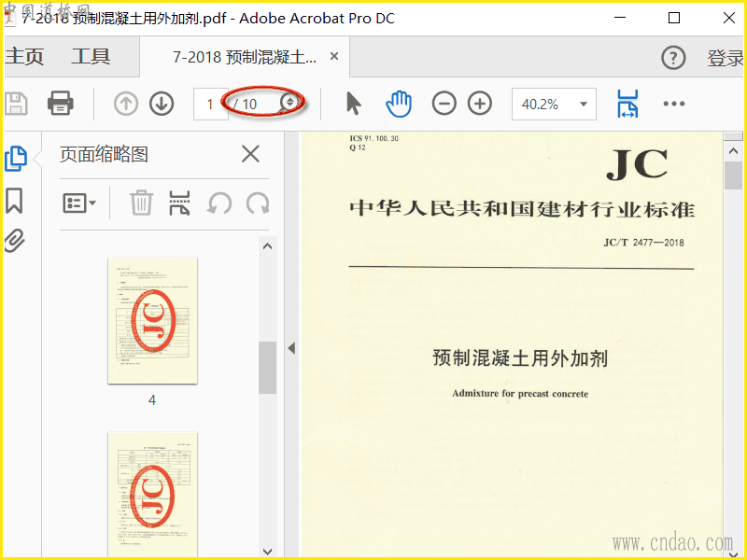
Task: Open more tools ellipsis menu
Action: pyautogui.click(x=673, y=104)
